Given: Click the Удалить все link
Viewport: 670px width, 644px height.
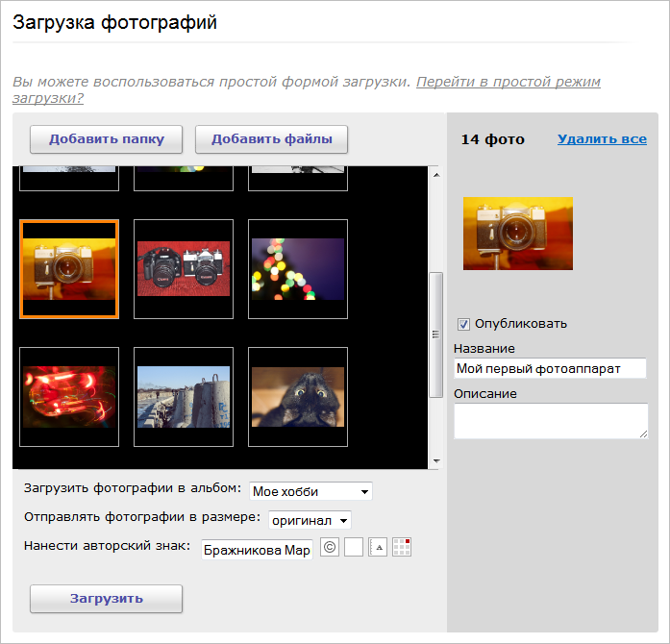Looking at the screenshot, I should (602, 139).
